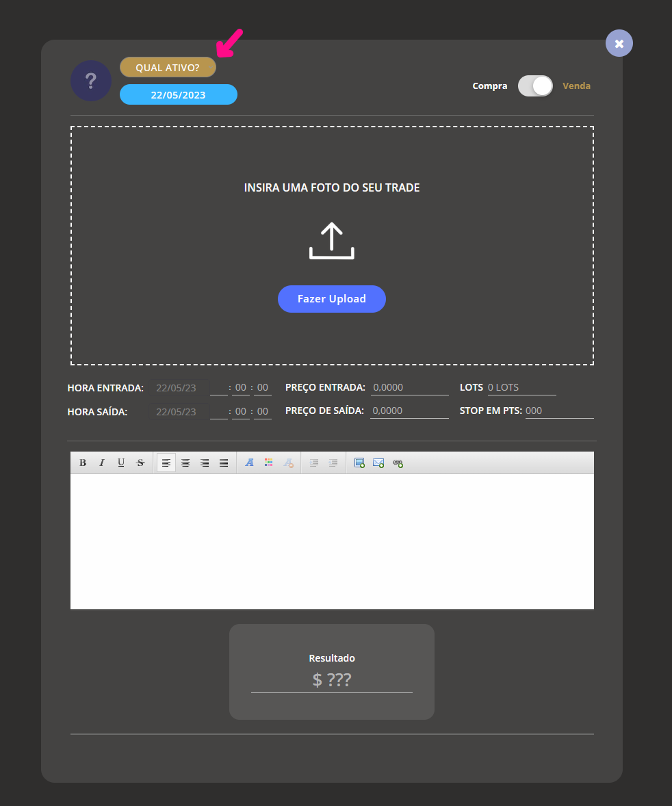Screen dimensions: 672x806
Task: Select the QUAL ATIVO? asset selector
Action: click(x=168, y=68)
